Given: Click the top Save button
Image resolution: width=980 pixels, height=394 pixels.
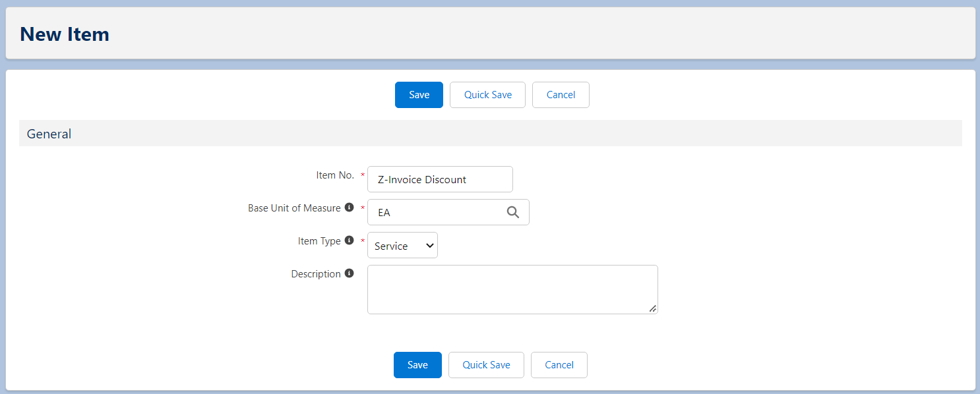Looking at the screenshot, I should tap(419, 95).
